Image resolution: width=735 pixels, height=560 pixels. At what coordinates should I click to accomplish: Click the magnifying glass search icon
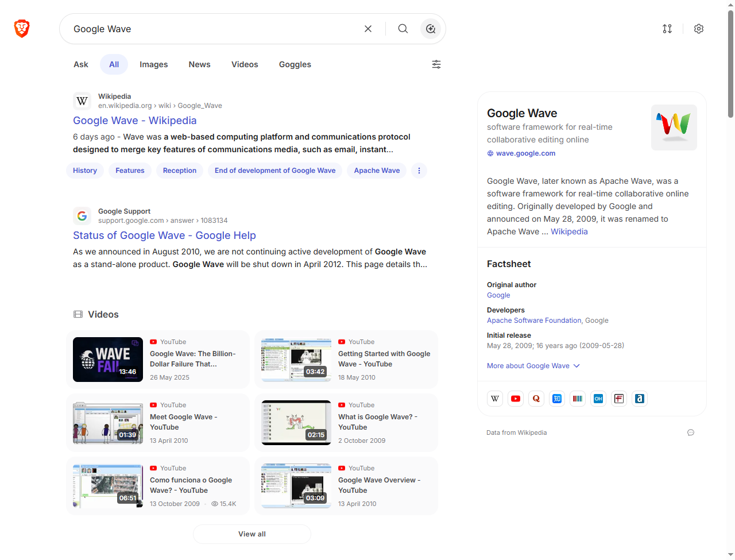tap(403, 29)
